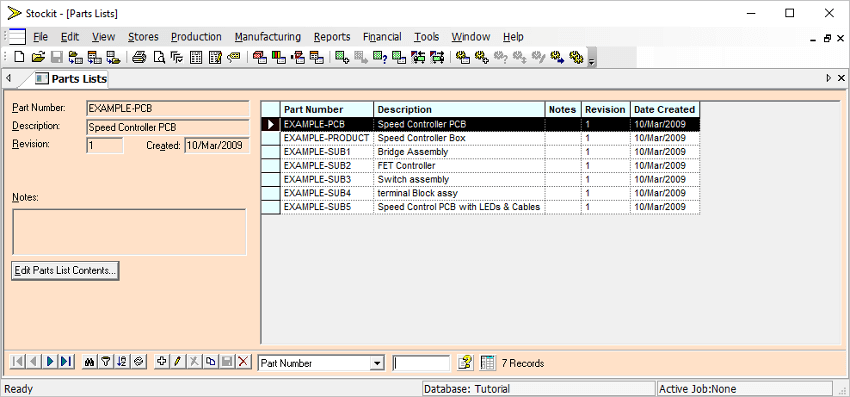Select the EXAMPLE-SUB2 row cell
850x397 pixels.
327,165
